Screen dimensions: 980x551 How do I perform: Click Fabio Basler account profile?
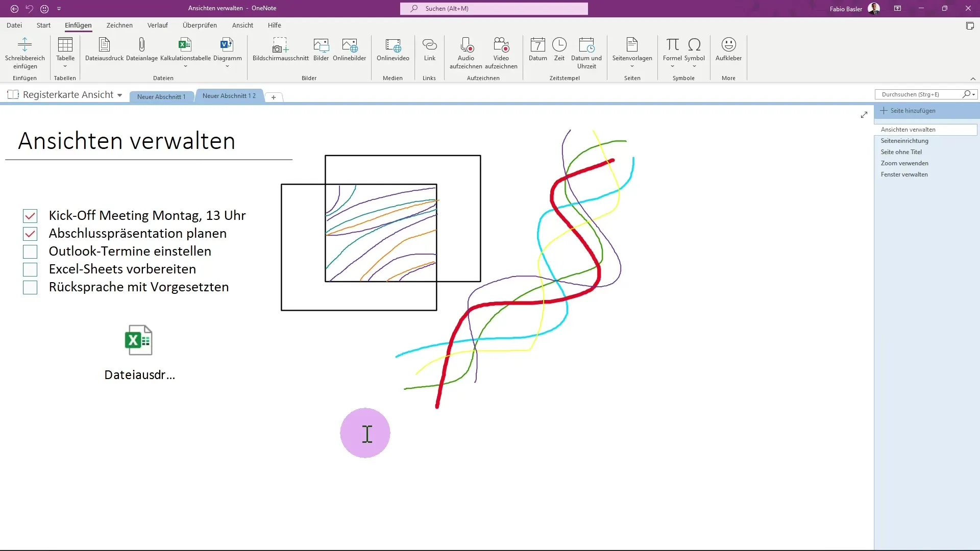coord(854,9)
